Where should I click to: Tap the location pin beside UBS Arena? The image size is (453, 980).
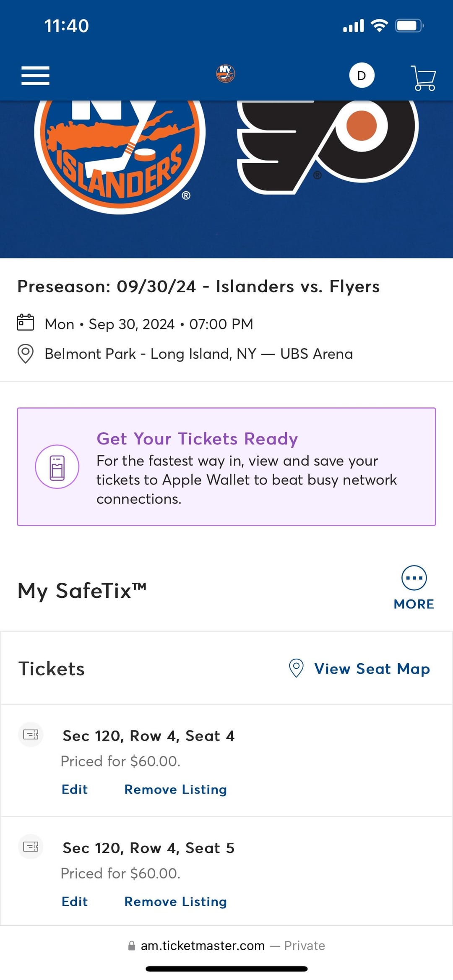pyautogui.click(x=25, y=354)
